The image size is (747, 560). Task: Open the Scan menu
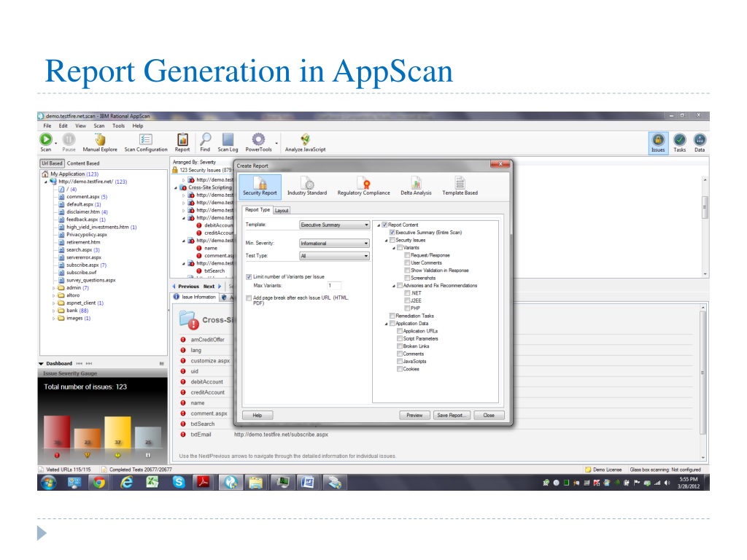click(99, 126)
